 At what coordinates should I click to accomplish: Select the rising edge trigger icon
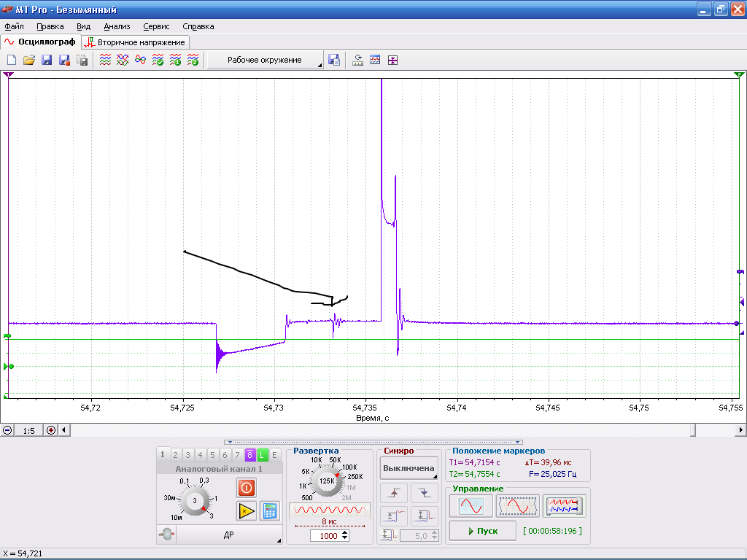tap(394, 493)
